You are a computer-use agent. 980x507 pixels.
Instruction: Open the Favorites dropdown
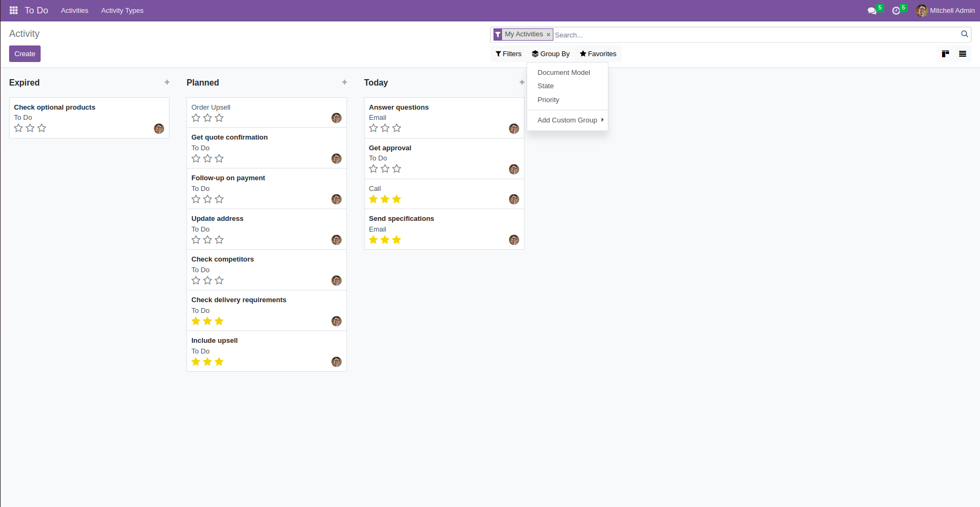click(598, 54)
